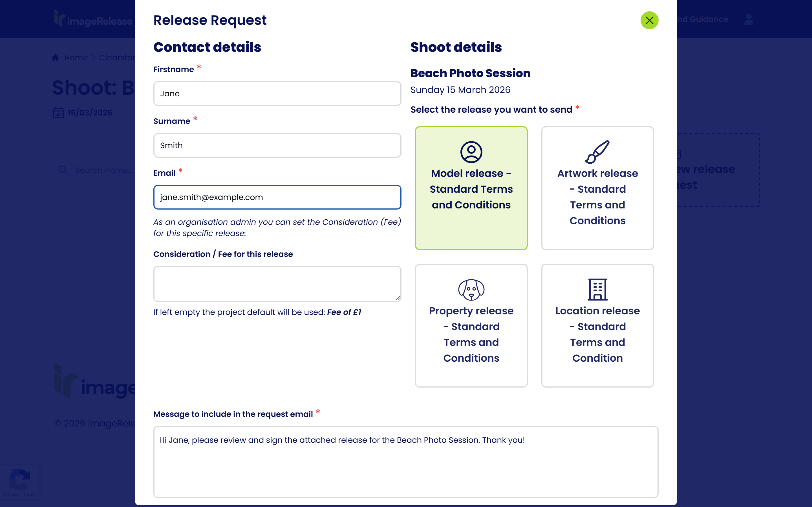Click the Property release dog icon
812x507 pixels.
(471, 289)
